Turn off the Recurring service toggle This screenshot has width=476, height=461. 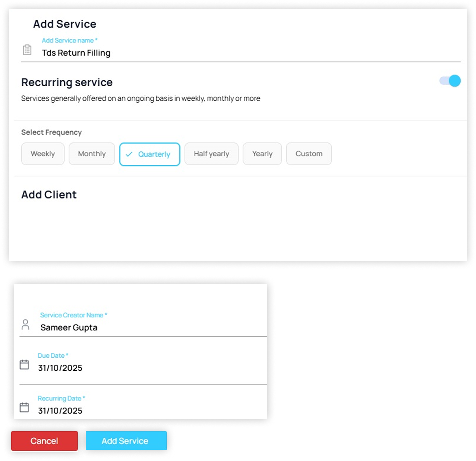point(450,81)
